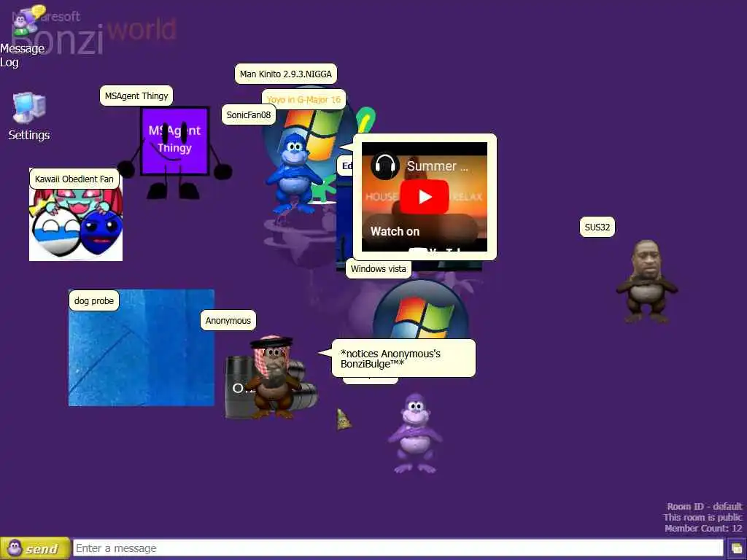Play the YouTube video in the bubble

(424, 197)
